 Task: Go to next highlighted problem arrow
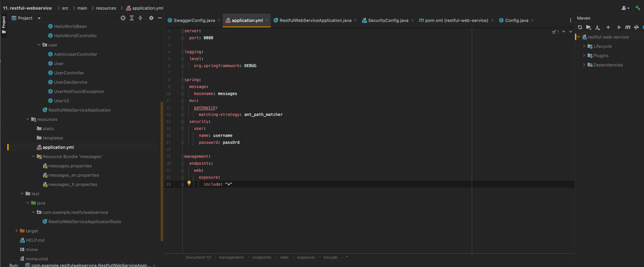pos(571,32)
